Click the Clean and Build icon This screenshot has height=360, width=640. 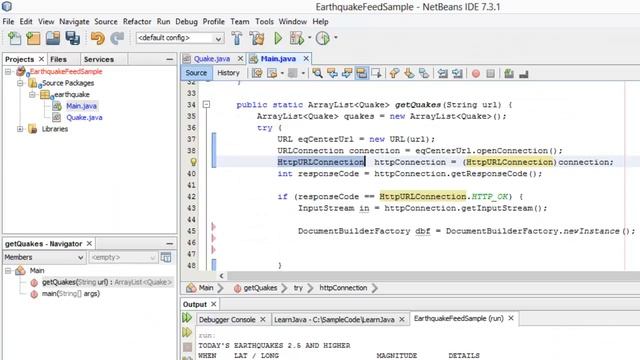[x=257, y=38]
